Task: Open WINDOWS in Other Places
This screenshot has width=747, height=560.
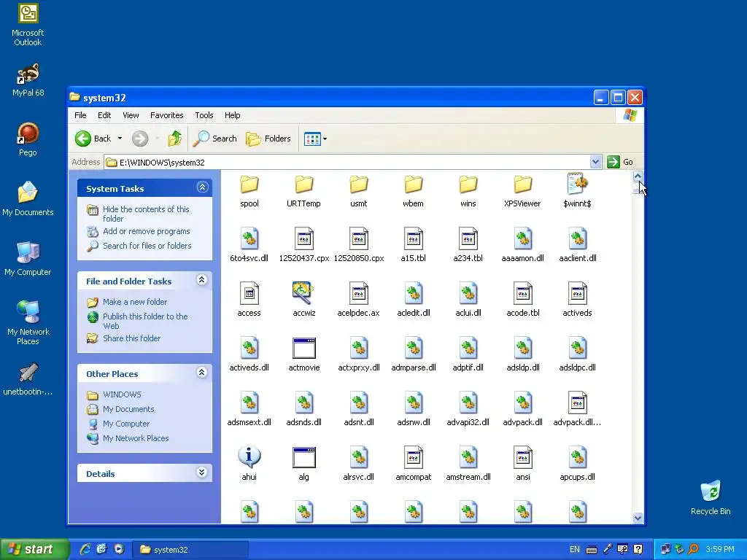Action: point(122,394)
